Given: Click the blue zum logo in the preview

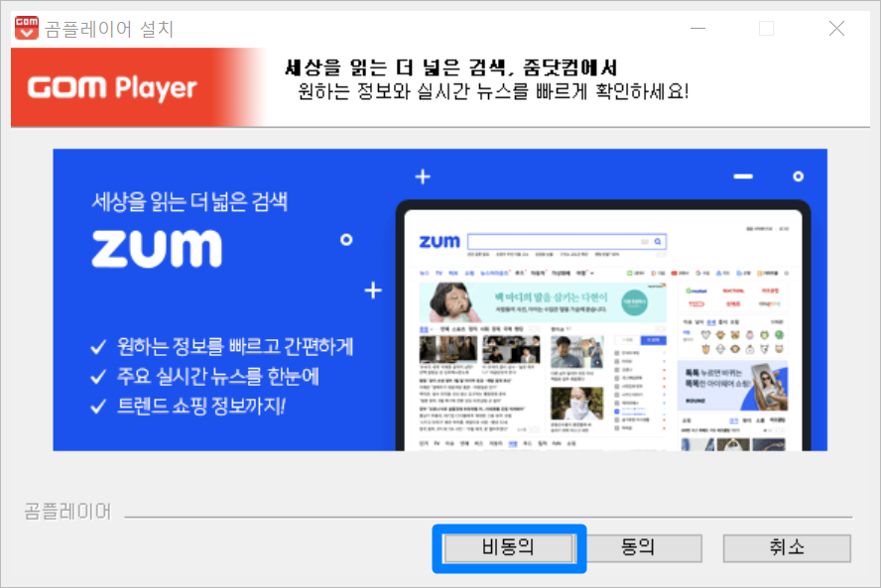Looking at the screenshot, I should tap(440, 242).
